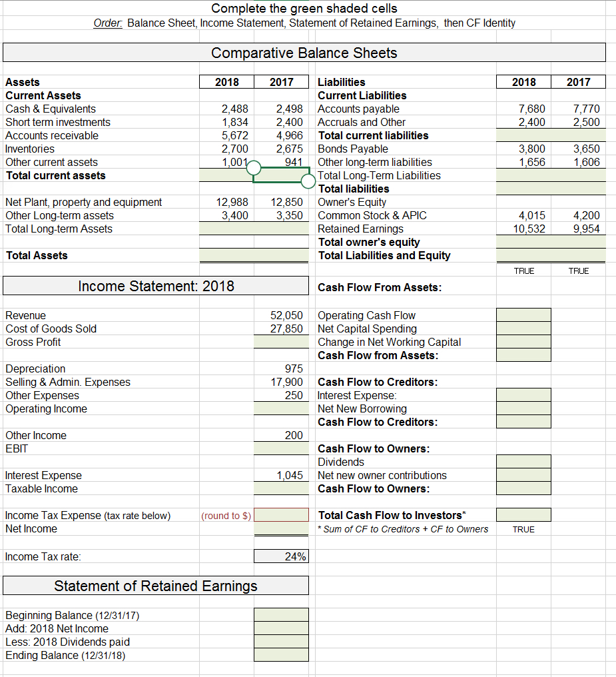Click the 2017 column header under Assets
Viewport: 616px width, 677px height.
[280, 81]
